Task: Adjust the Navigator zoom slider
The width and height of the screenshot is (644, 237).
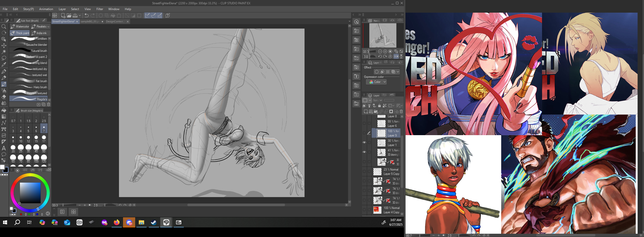Action: pyautogui.click(x=373, y=51)
